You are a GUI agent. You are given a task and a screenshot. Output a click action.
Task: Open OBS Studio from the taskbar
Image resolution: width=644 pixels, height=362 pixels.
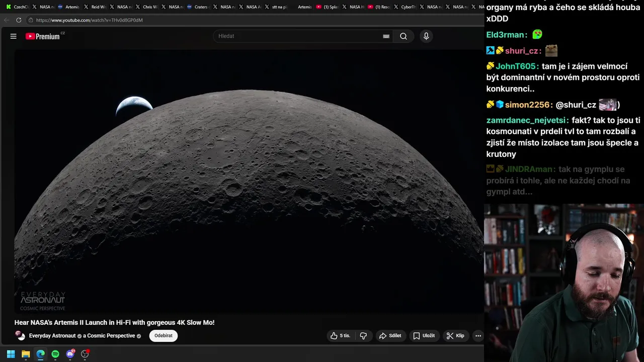(x=85, y=354)
